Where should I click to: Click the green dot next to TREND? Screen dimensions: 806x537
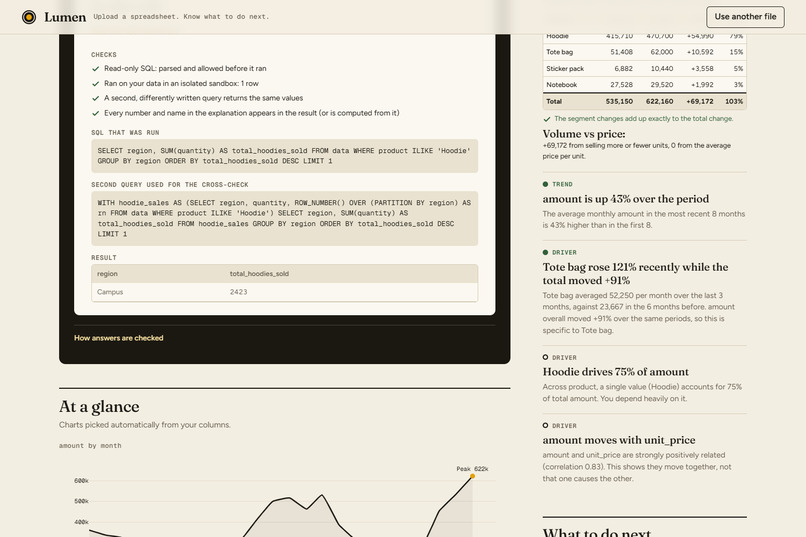[545, 184]
